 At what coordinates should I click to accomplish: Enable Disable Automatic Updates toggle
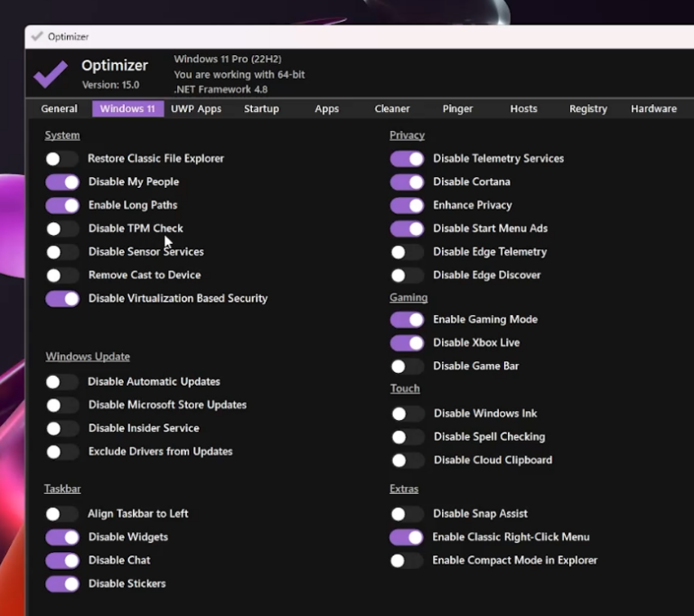[x=61, y=383]
